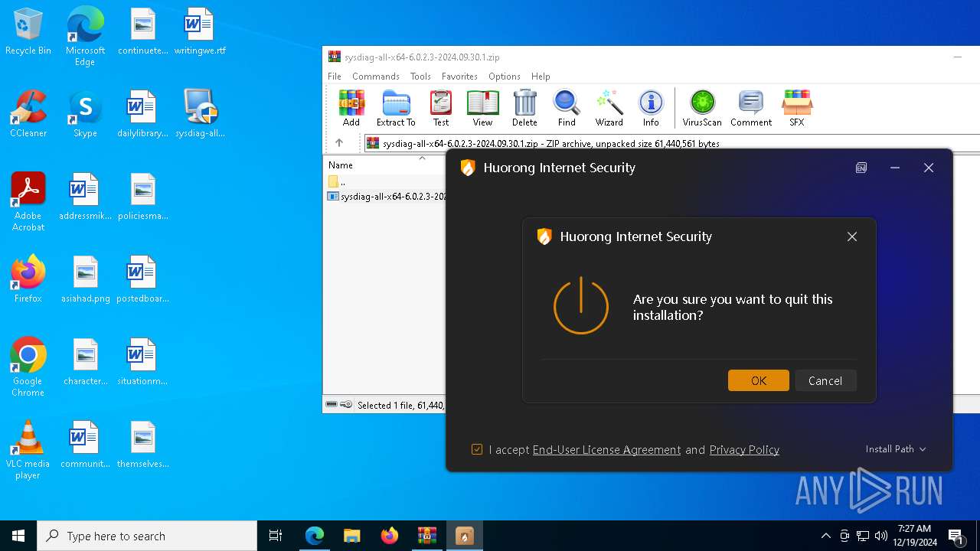Launch the Wizard tool in WinRAR

[x=609, y=108]
